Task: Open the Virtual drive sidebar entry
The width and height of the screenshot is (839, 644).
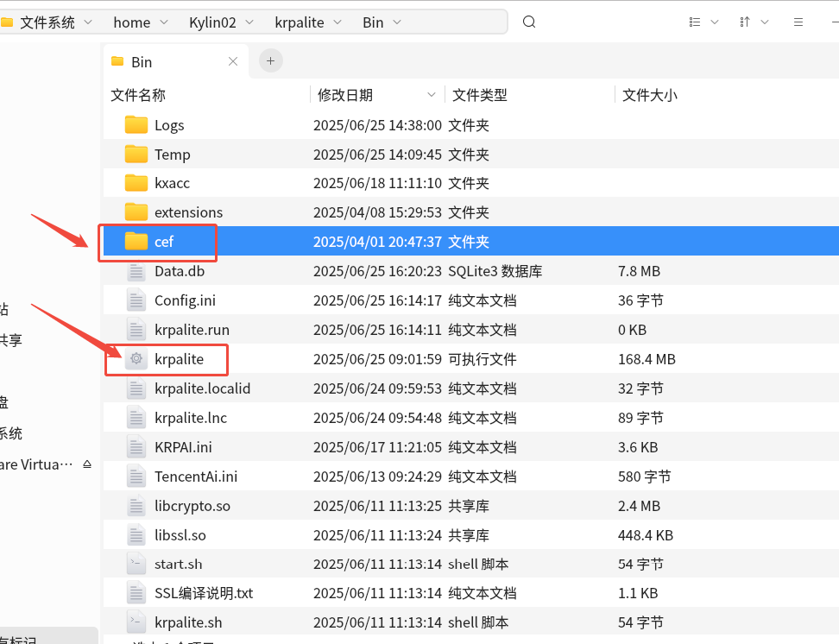Action: pos(36,464)
